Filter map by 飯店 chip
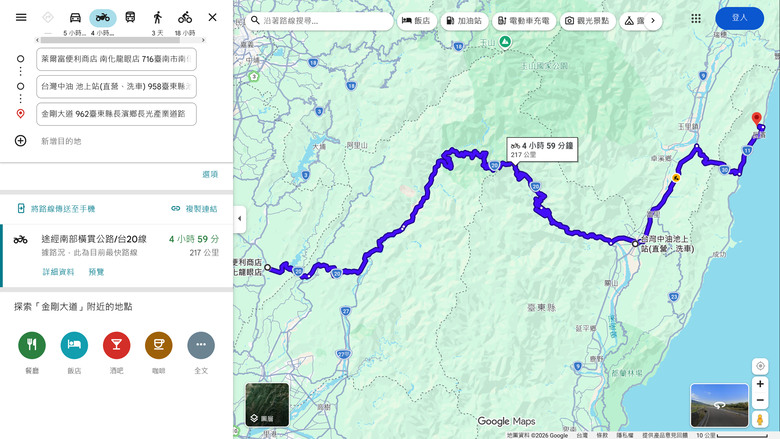780x439 pixels. [x=417, y=21]
